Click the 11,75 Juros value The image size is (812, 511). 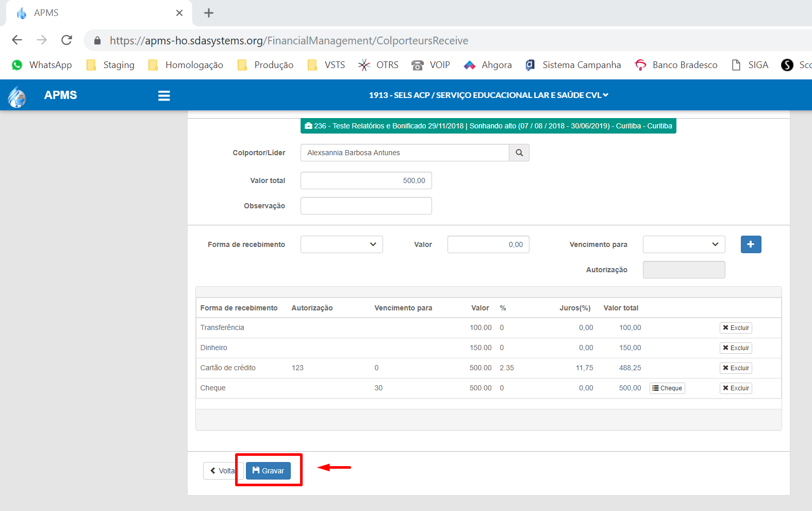[x=585, y=368]
